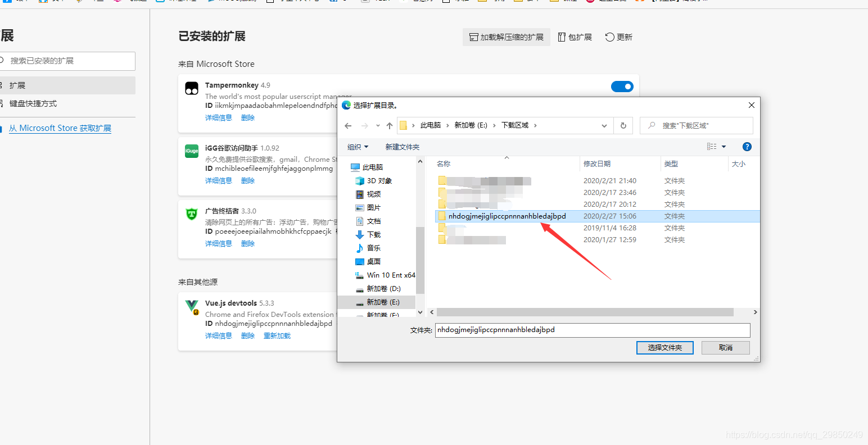Click the 广告终结者 shield icon
868x445 pixels.
(x=192, y=214)
